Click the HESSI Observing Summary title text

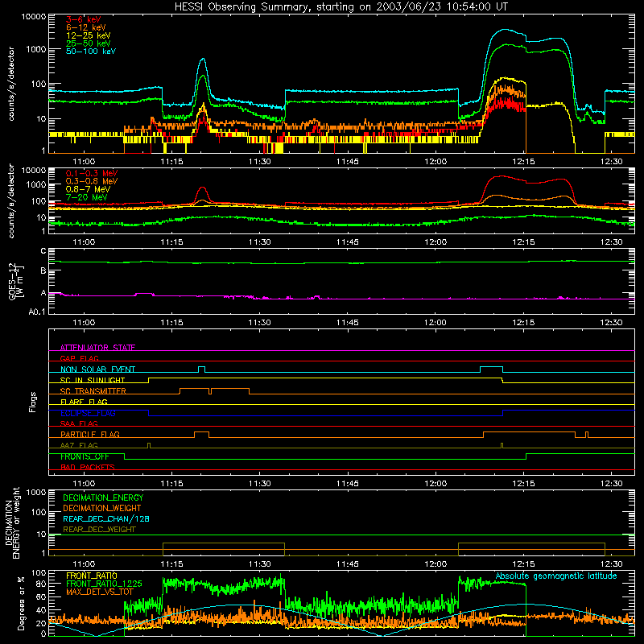pos(341,6)
